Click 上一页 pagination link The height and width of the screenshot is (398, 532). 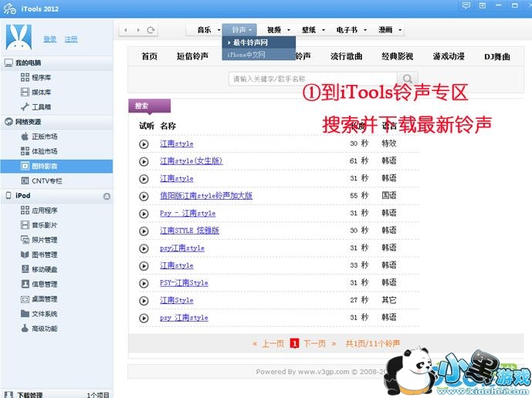[273, 344]
